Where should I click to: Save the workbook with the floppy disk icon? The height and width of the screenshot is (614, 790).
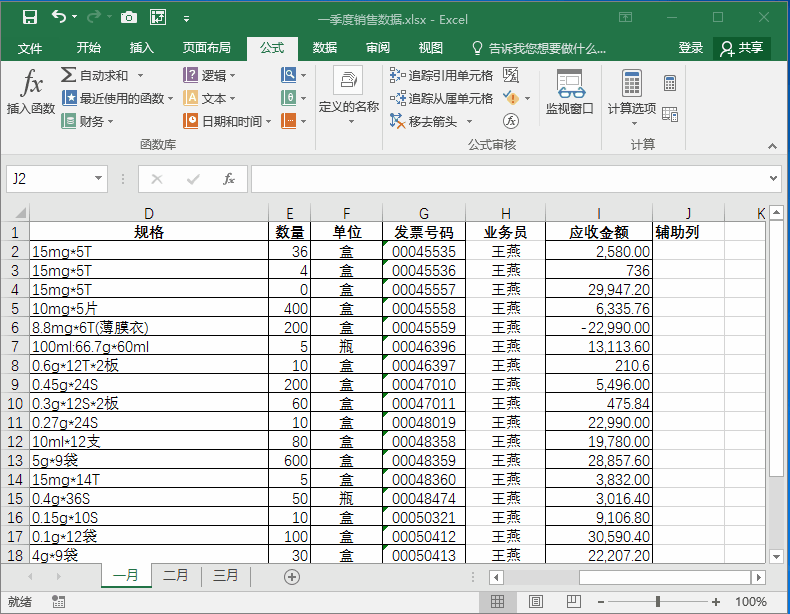click(x=30, y=18)
